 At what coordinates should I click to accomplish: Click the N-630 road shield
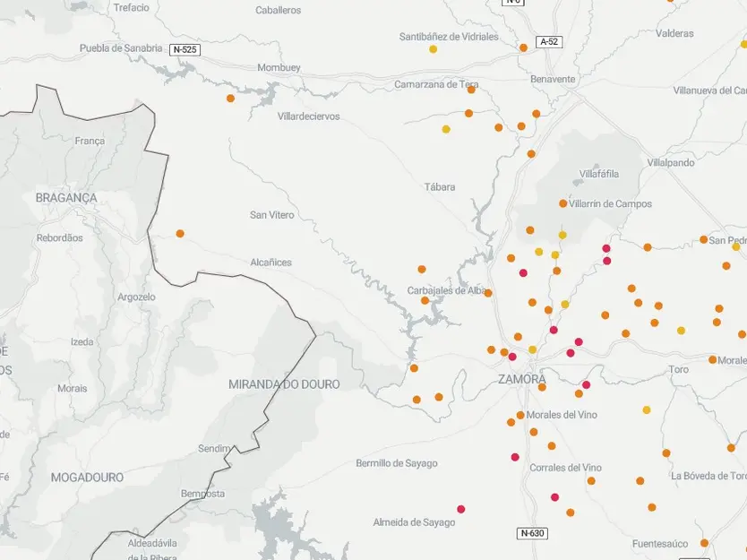click(532, 533)
